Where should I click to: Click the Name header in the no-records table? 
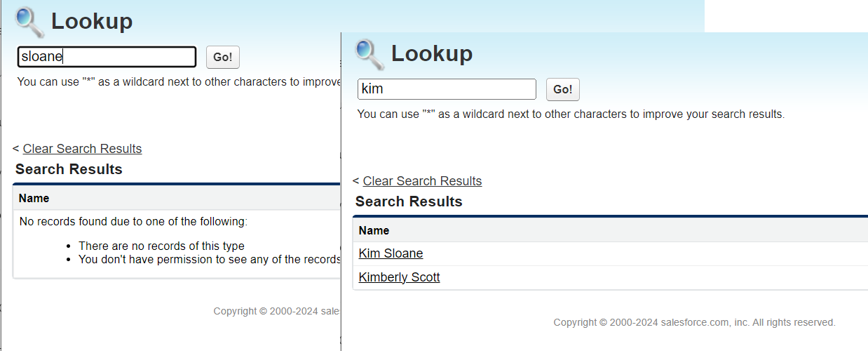click(x=34, y=198)
